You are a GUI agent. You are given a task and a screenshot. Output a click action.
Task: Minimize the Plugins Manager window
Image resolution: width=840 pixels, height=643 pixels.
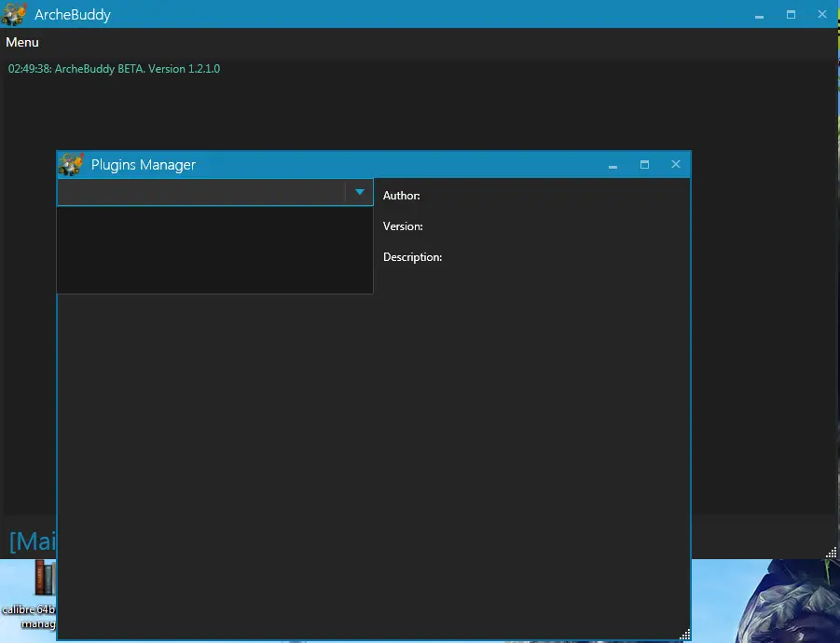pos(613,167)
